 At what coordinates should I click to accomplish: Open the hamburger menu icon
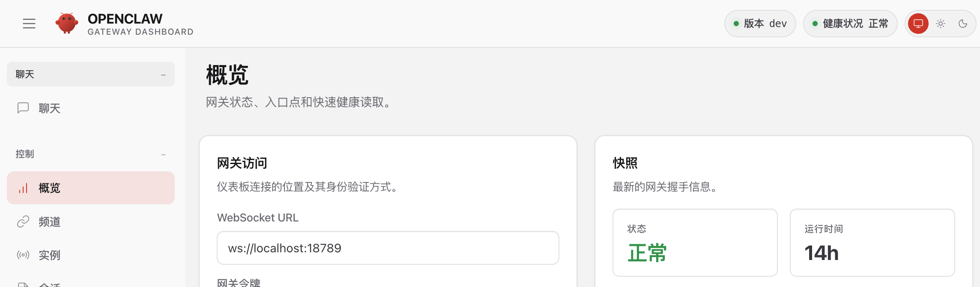(x=29, y=24)
